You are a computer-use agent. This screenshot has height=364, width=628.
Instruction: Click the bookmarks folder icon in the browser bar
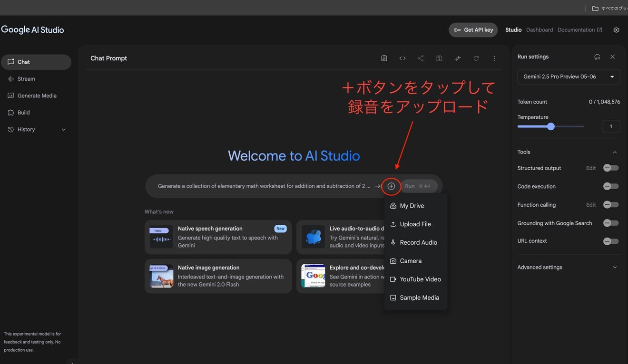tap(595, 8)
